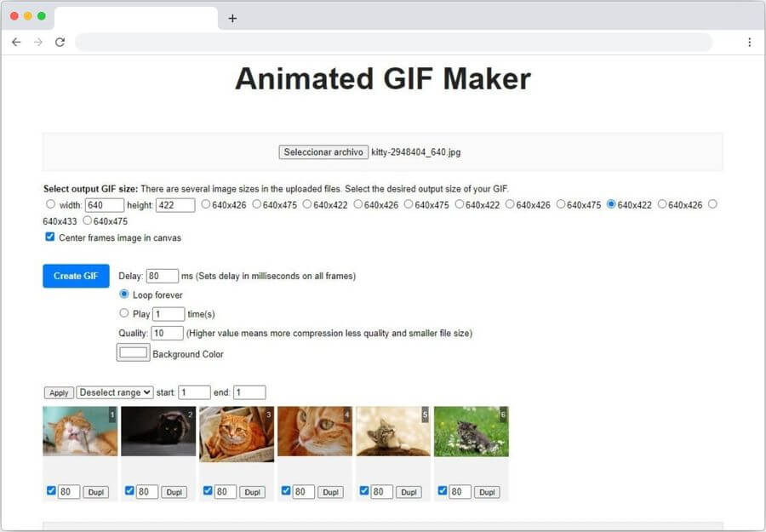Click the Dupl button under frame 4
Image resolution: width=766 pixels, height=532 pixels.
pos(330,493)
